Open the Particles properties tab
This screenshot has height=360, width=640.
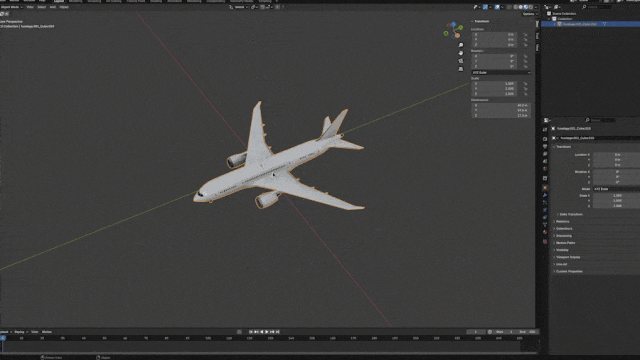[x=545, y=202]
